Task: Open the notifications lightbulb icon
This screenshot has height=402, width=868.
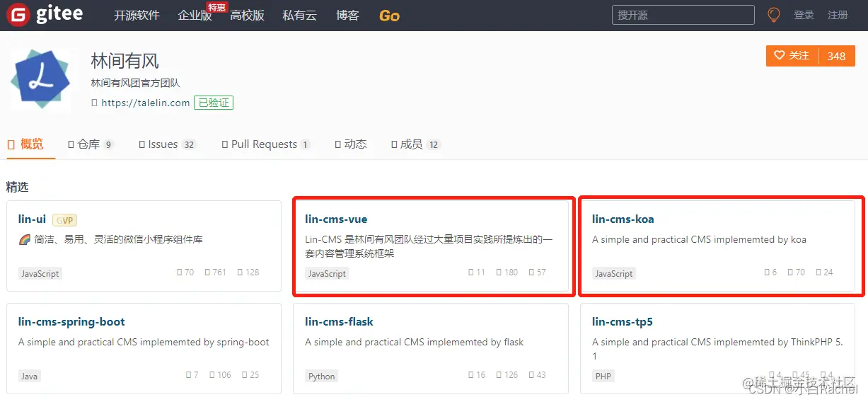Action: [774, 15]
